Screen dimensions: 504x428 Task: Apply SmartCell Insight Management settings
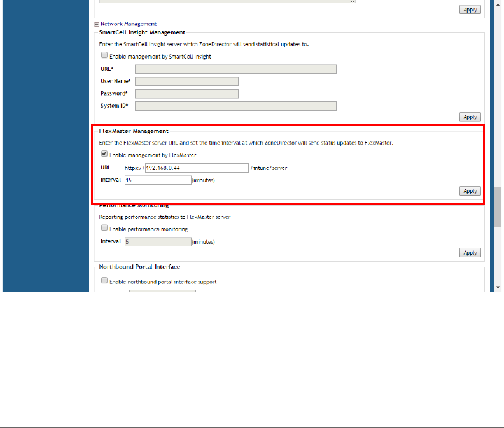tap(470, 117)
